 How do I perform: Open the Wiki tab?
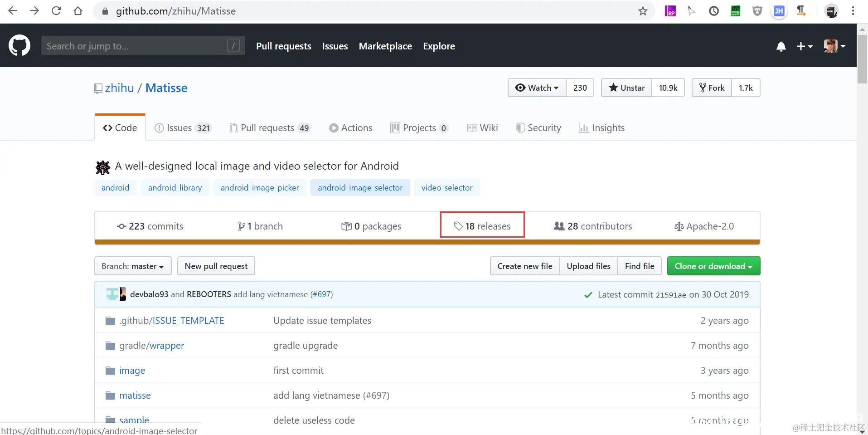482,128
